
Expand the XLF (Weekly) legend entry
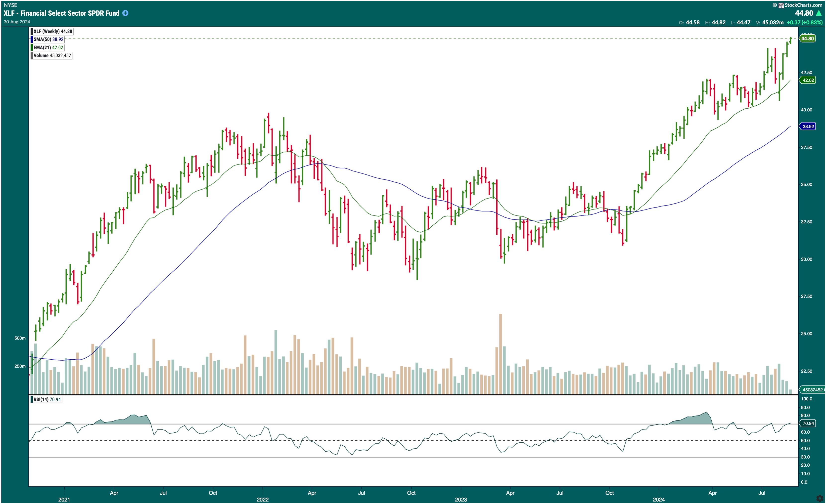point(53,31)
